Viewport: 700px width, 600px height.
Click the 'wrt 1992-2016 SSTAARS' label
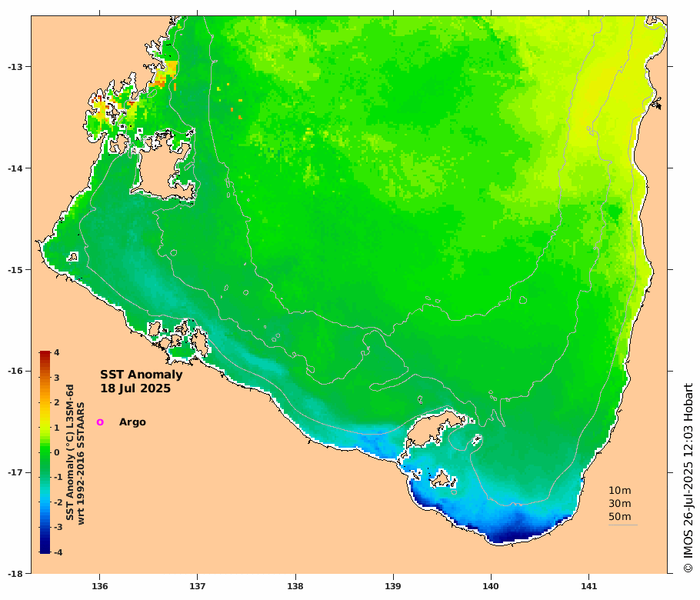(81, 463)
